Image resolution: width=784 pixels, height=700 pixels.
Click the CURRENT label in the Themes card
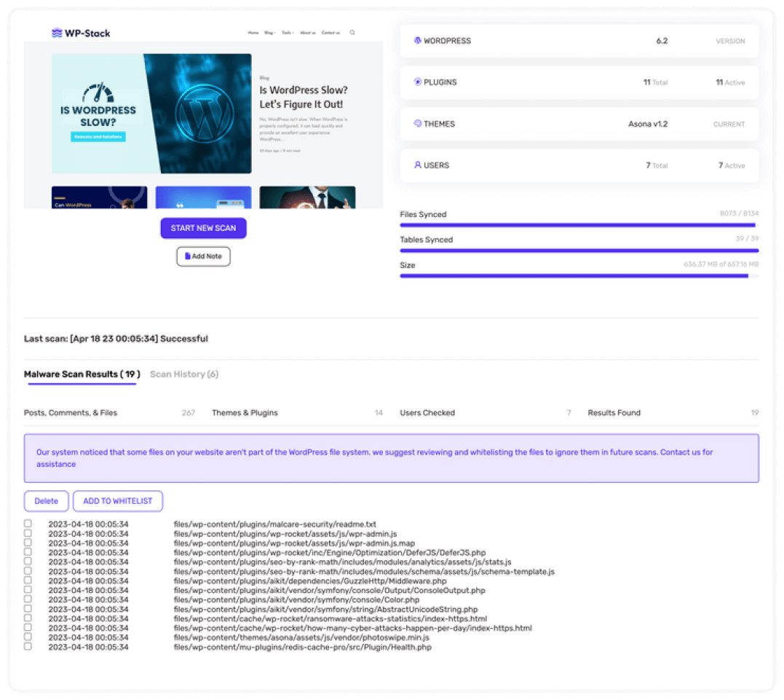click(x=729, y=124)
